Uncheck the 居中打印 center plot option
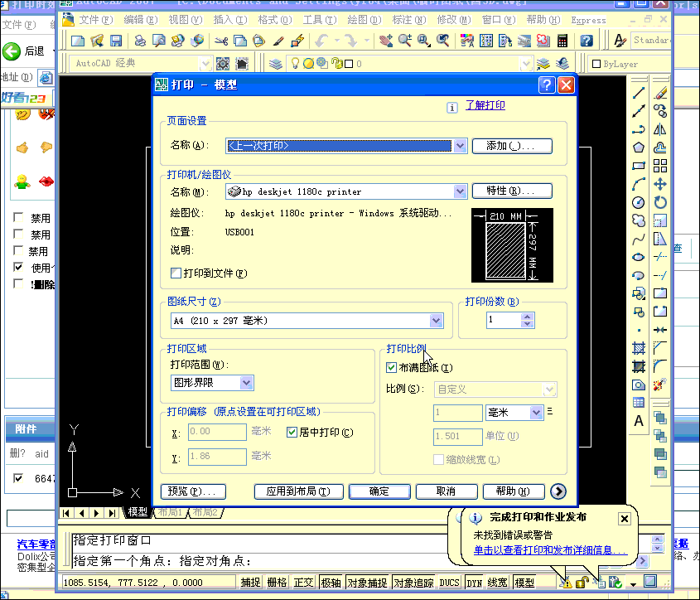The image size is (700, 600). tap(293, 432)
